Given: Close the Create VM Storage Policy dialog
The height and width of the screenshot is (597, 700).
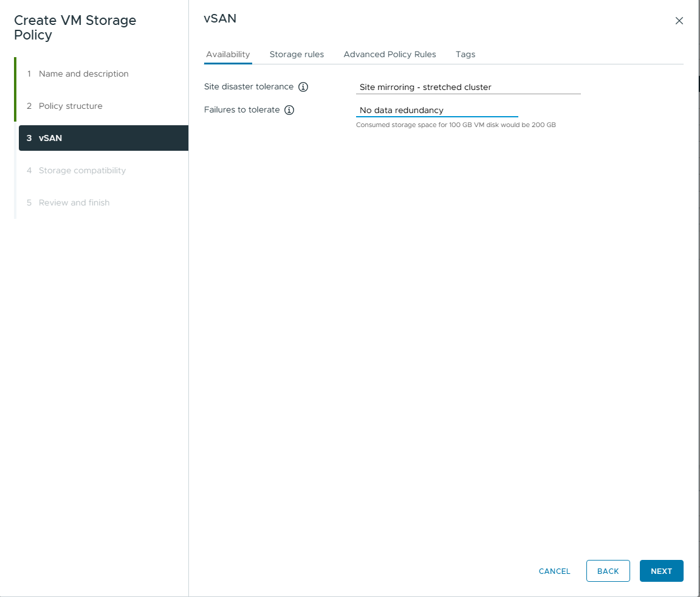Looking at the screenshot, I should click(x=679, y=20).
